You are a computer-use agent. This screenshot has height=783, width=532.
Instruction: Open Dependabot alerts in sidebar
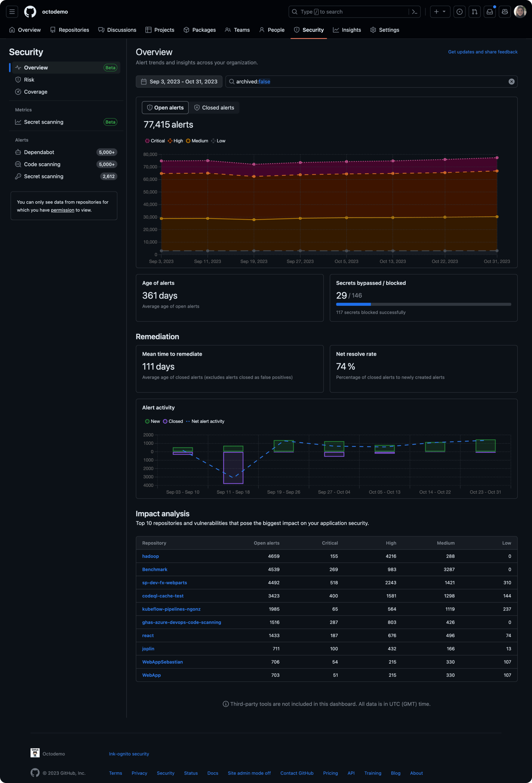[66, 152]
